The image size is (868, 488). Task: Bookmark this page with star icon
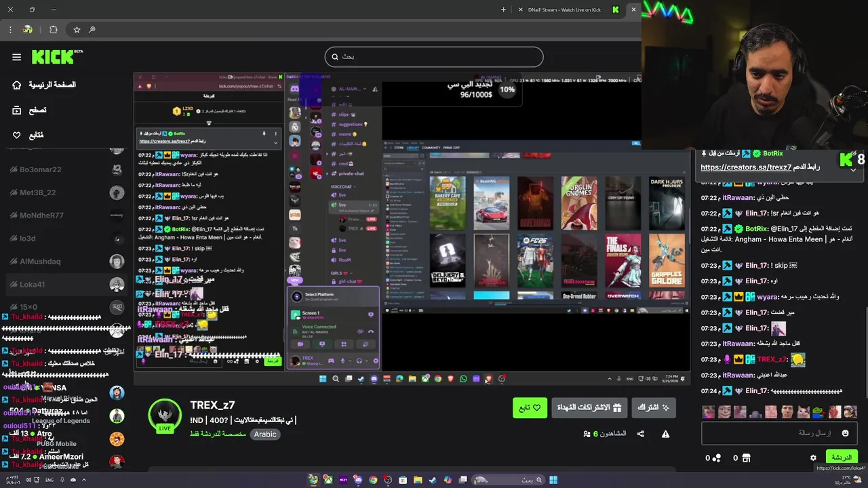pos(77,30)
